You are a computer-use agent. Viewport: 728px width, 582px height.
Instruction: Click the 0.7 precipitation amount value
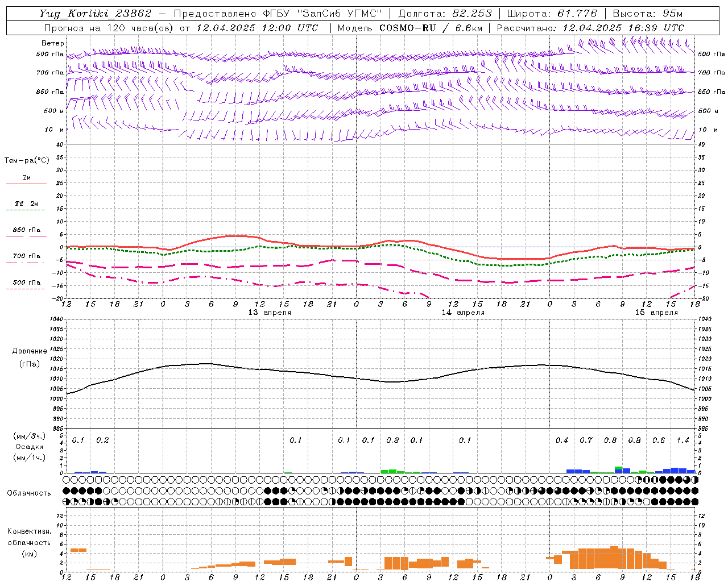[x=586, y=440]
